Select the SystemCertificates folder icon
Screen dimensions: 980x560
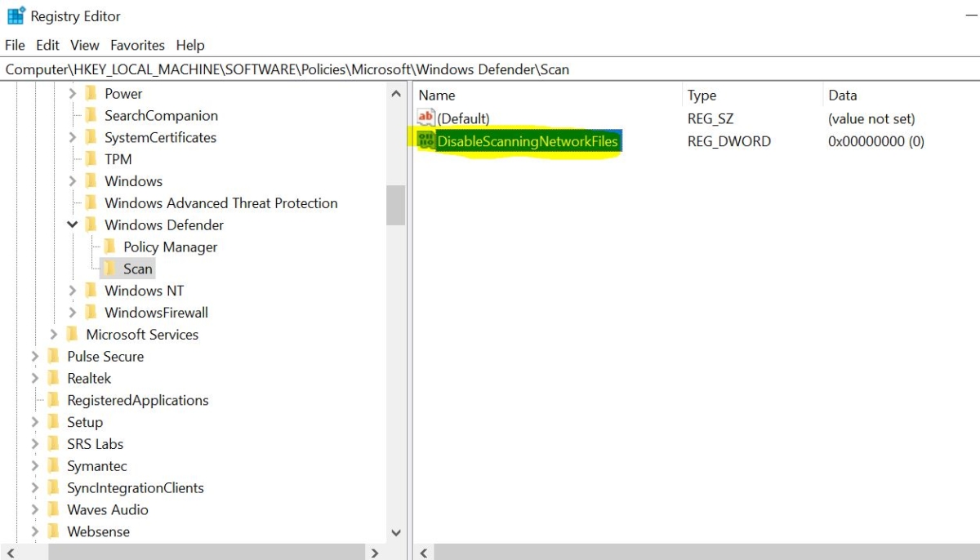pos(90,137)
